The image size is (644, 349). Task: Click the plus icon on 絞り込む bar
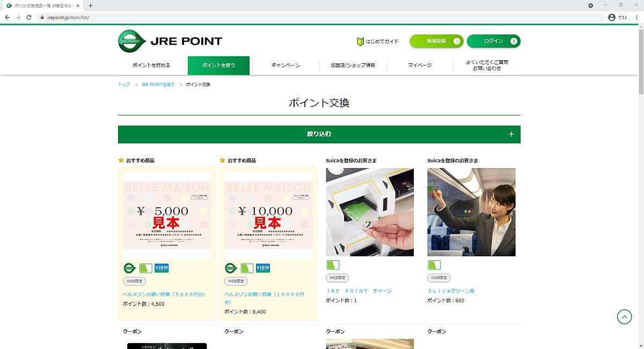click(x=511, y=134)
